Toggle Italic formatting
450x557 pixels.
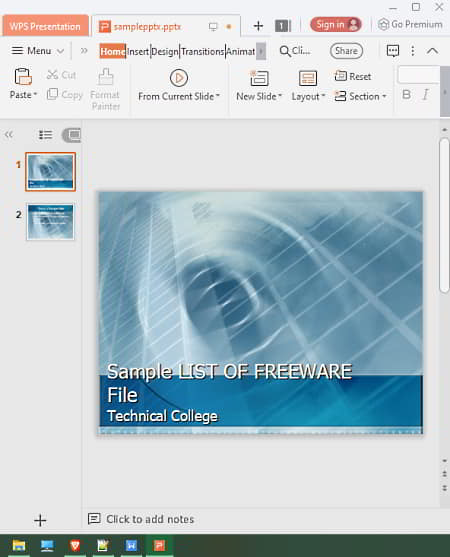[425, 94]
